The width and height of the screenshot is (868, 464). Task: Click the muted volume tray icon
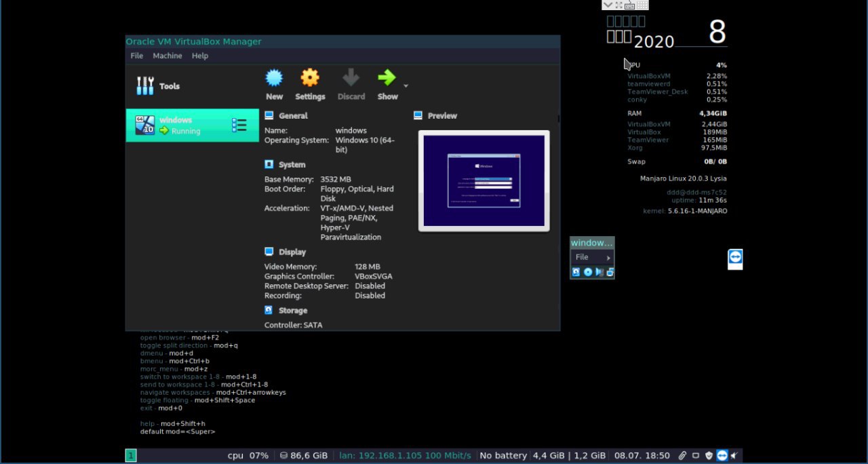click(734, 455)
